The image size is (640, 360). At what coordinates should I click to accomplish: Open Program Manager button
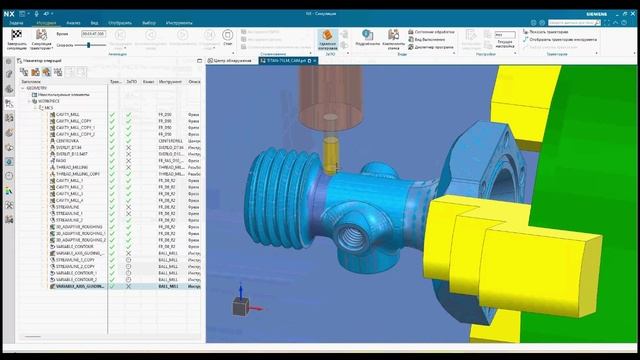coord(431,47)
